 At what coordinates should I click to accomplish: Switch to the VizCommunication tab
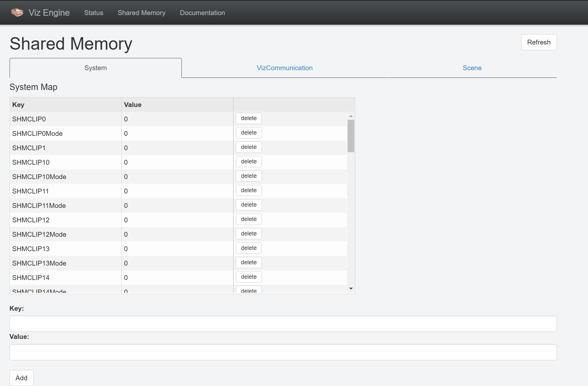(x=284, y=68)
